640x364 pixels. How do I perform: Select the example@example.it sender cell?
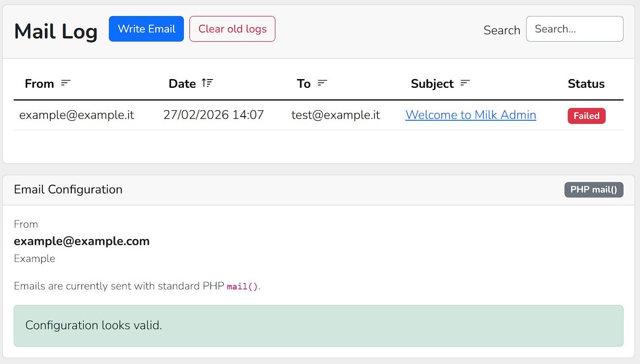coord(77,115)
